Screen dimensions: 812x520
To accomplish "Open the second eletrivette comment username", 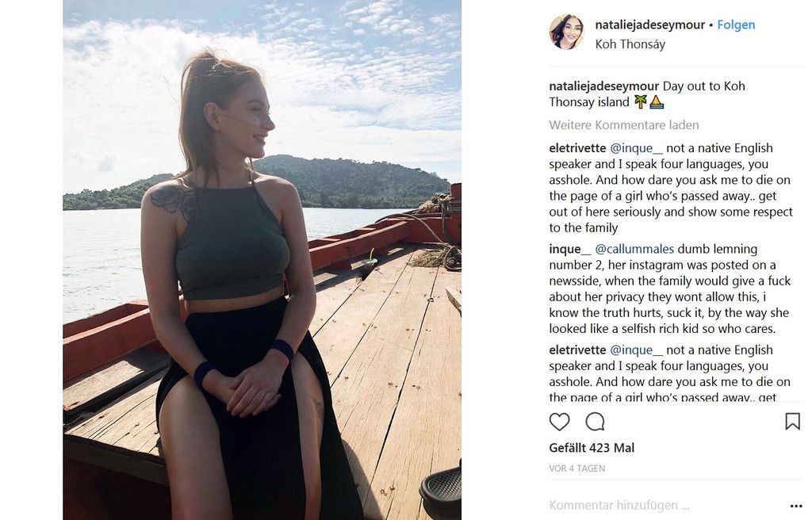I will coord(577,350).
